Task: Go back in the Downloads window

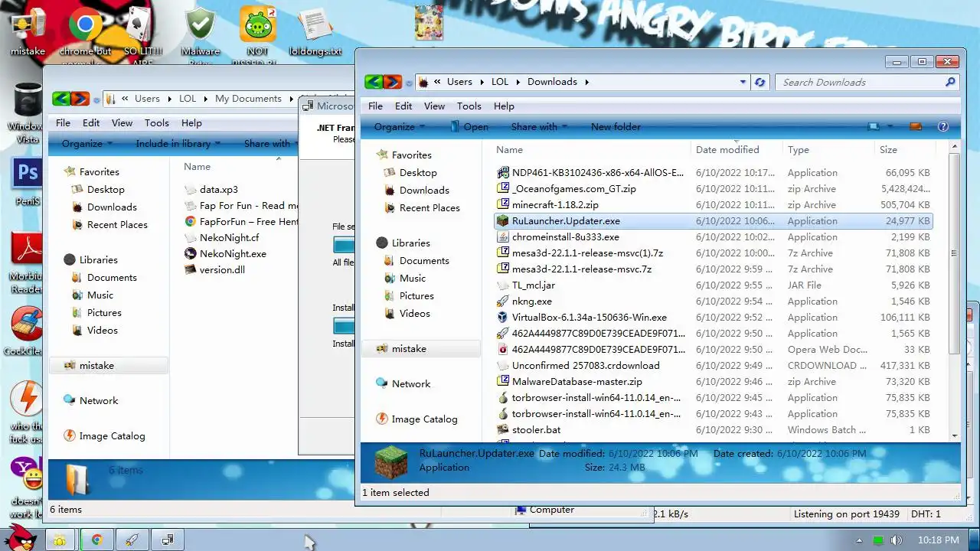Action: (x=374, y=82)
